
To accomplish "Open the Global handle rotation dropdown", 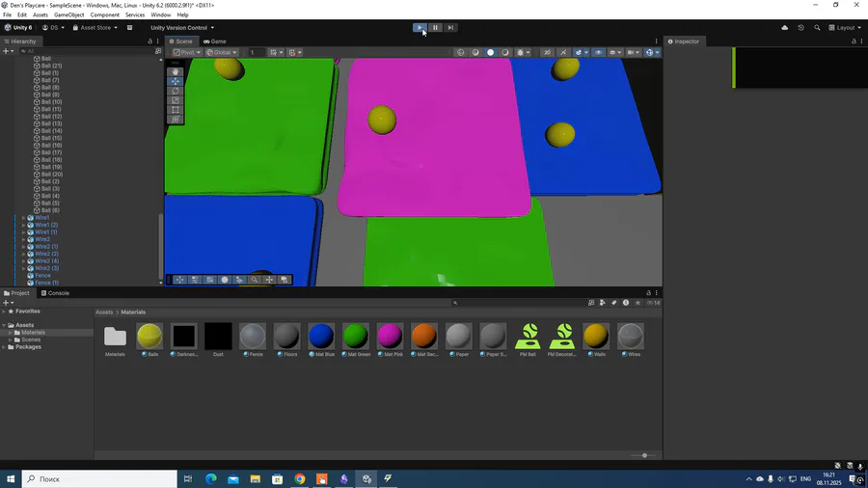I will pyautogui.click(x=222, y=53).
